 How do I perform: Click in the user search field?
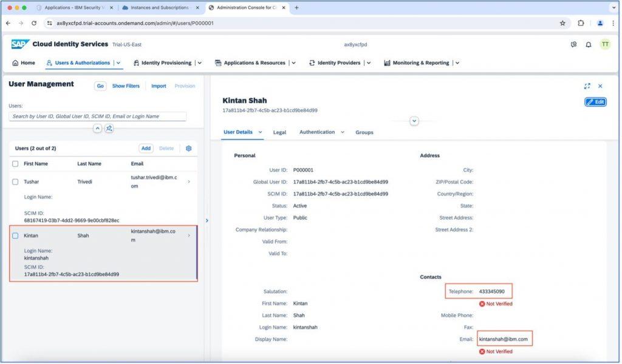[x=98, y=116]
